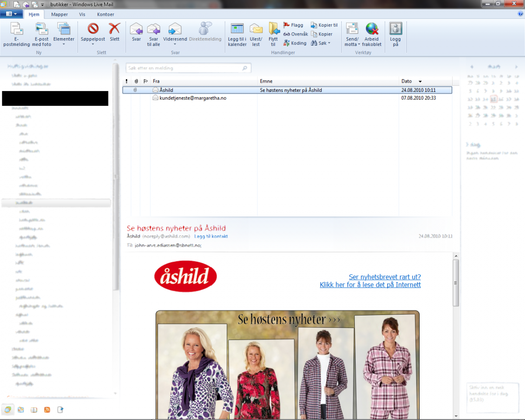Viewport: 525px width, 420px height.
Task: Open the Send/motta dropdown arrow
Action: tap(359, 44)
